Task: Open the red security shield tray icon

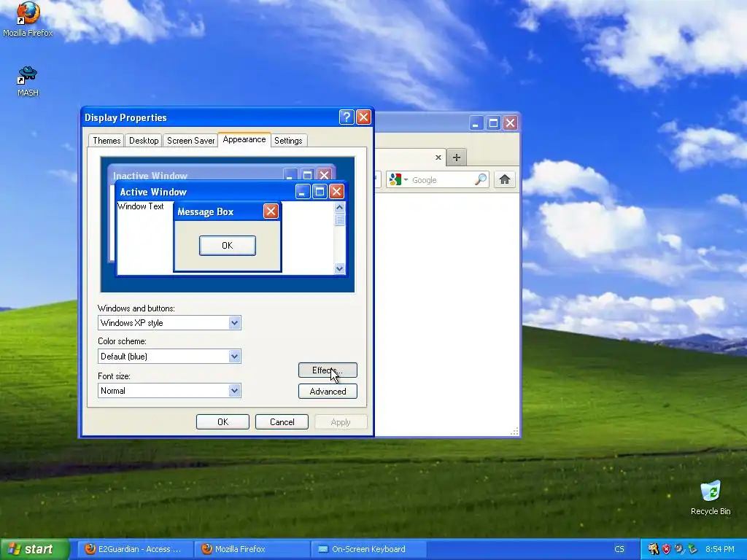Action: (667, 549)
